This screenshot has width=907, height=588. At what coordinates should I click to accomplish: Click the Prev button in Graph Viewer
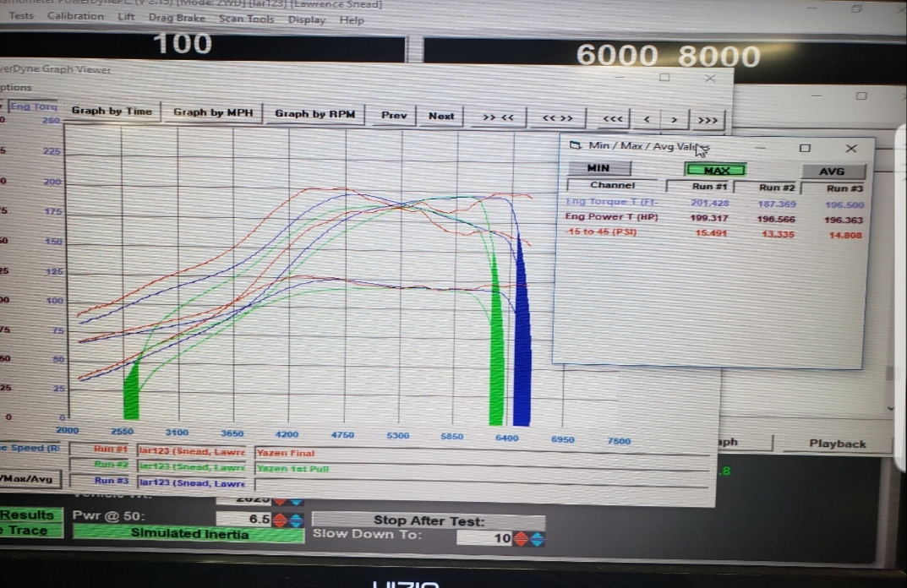pyautogui.click(x=394, y=116)
